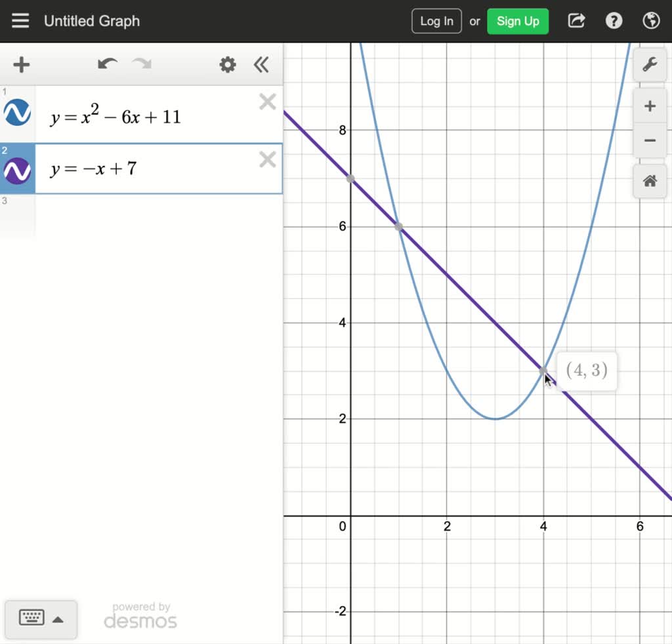The width and height of the screenshot is (672, 644).
Task: Open the add expression menu
Action: pos(22,65)
